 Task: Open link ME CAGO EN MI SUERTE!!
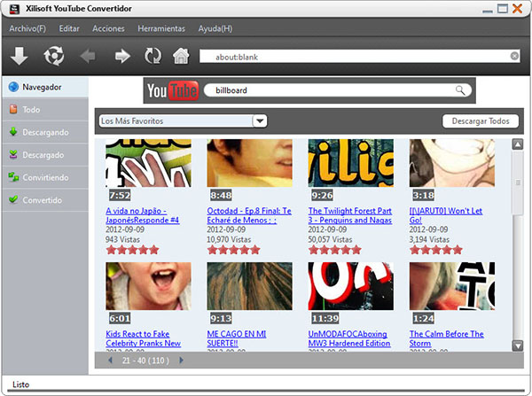(237, 338)
